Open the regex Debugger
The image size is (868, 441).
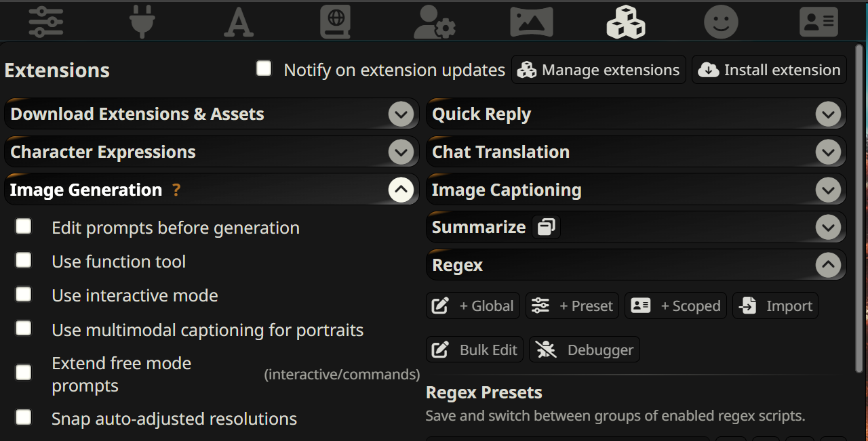584,350
